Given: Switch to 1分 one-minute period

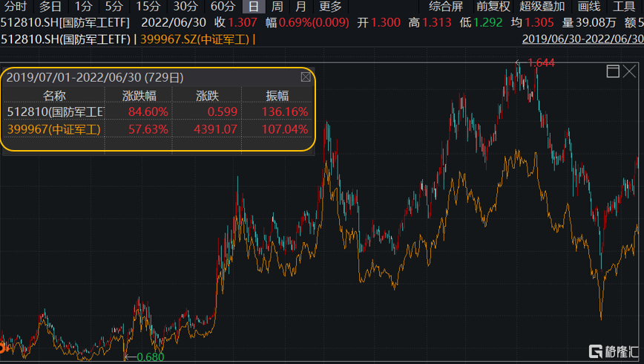Looking at the screenshot, I should click(x=83, y=6).
